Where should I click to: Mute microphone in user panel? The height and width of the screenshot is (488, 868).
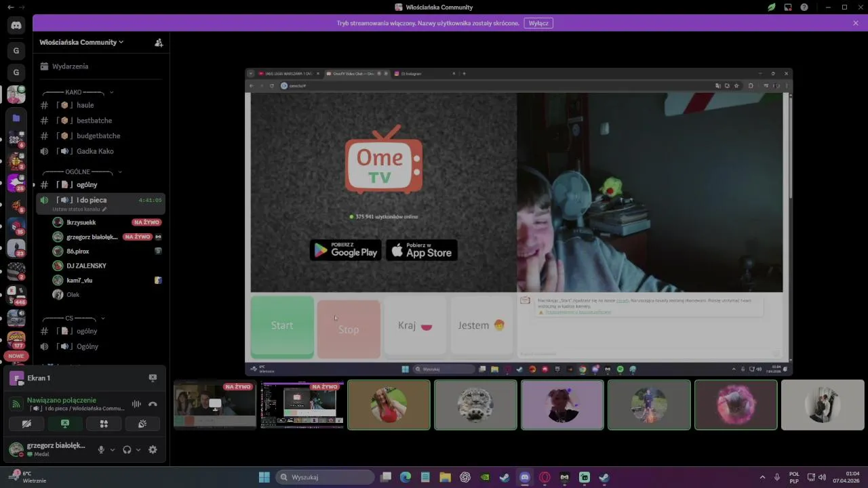[x=101, y=449]
